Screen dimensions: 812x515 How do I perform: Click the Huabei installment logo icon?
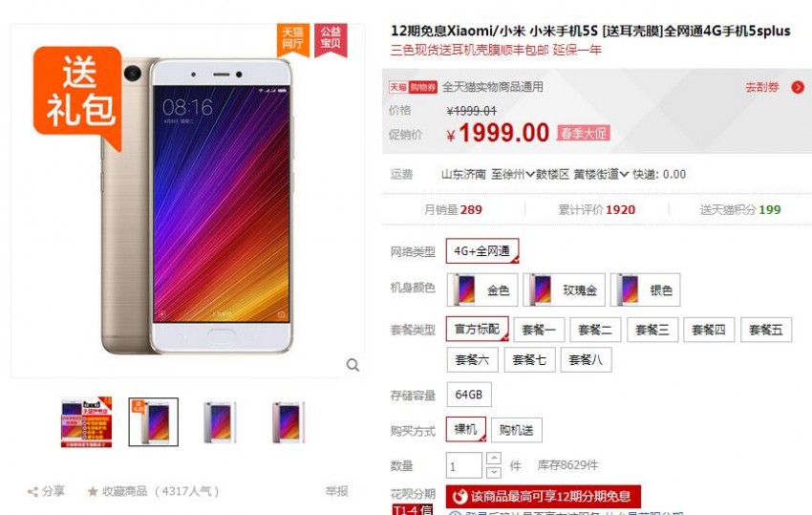coord(459,497)
